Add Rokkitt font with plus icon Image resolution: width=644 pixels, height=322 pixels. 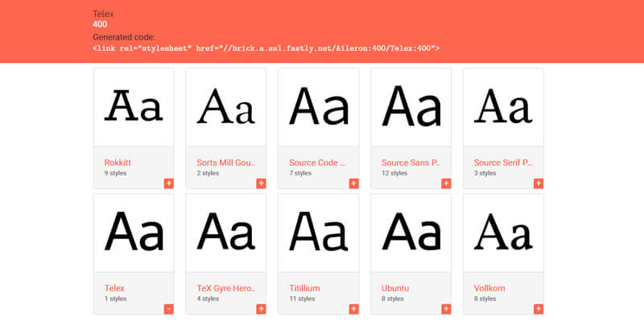point(169,184)
